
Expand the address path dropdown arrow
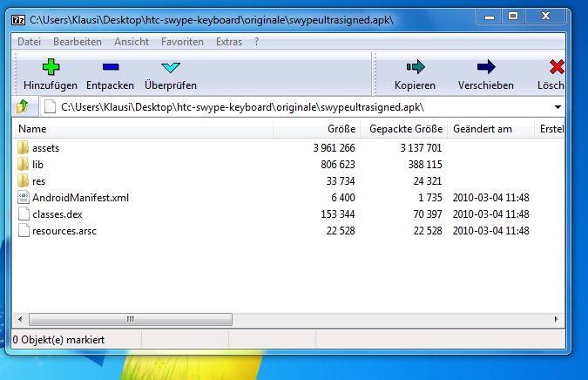coord(558,107)
